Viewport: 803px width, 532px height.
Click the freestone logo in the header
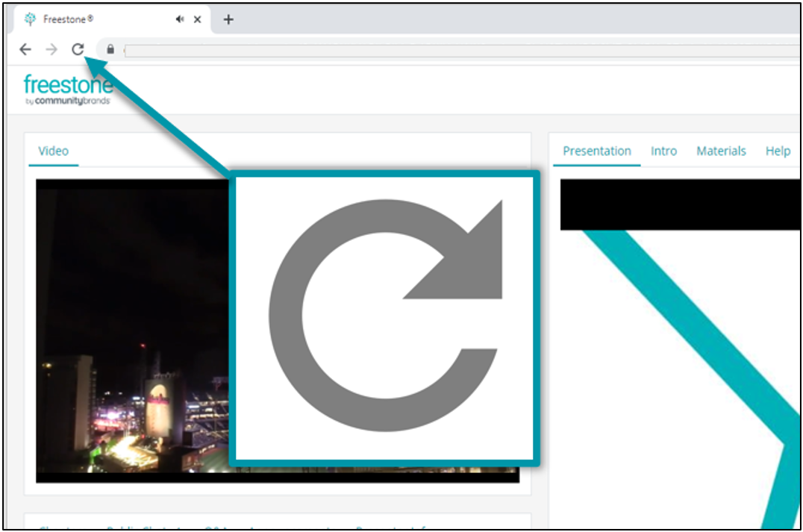click(67, 90)
